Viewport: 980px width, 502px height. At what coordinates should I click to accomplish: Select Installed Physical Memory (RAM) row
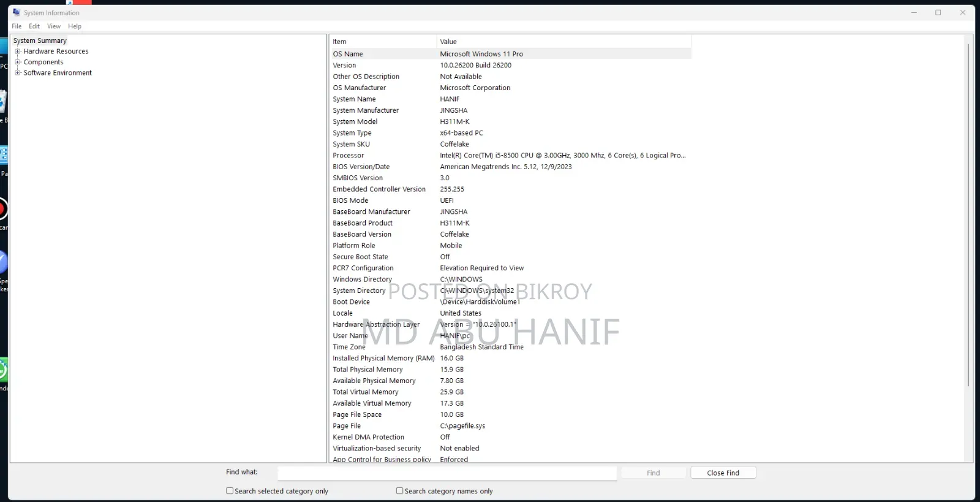point(510,358)
